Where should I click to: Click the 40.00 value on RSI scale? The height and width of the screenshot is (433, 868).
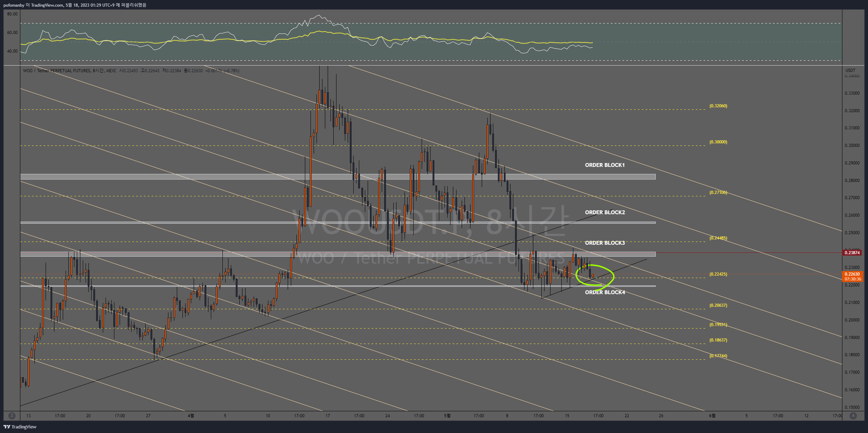(12, 51)
